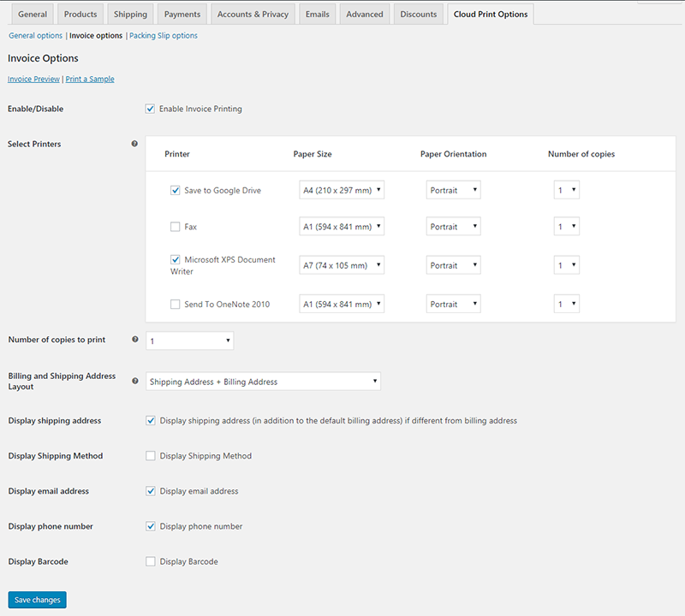Image resolution: width=685 pixels, height=616 pixels.
Task: Click help icon beside Number of copies to print
Action: click(135, 339)
